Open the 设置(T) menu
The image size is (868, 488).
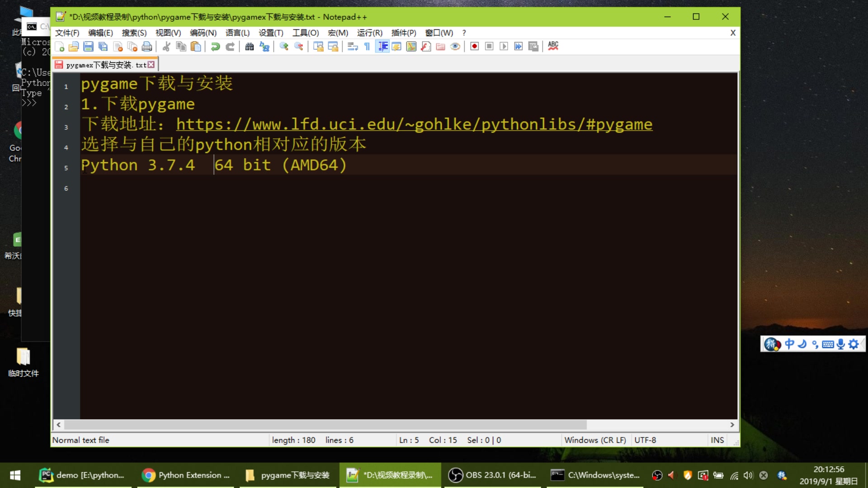pyautogui.click(x=271, y=33)
